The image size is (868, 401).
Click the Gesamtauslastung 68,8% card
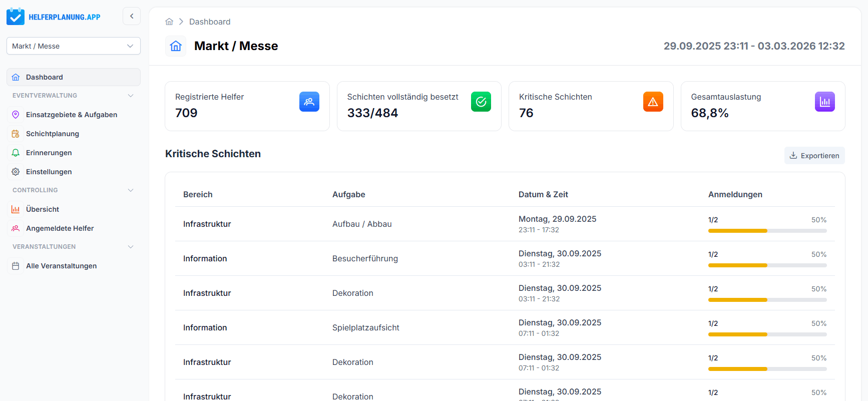pyautogui.click(x=763, y=106)
